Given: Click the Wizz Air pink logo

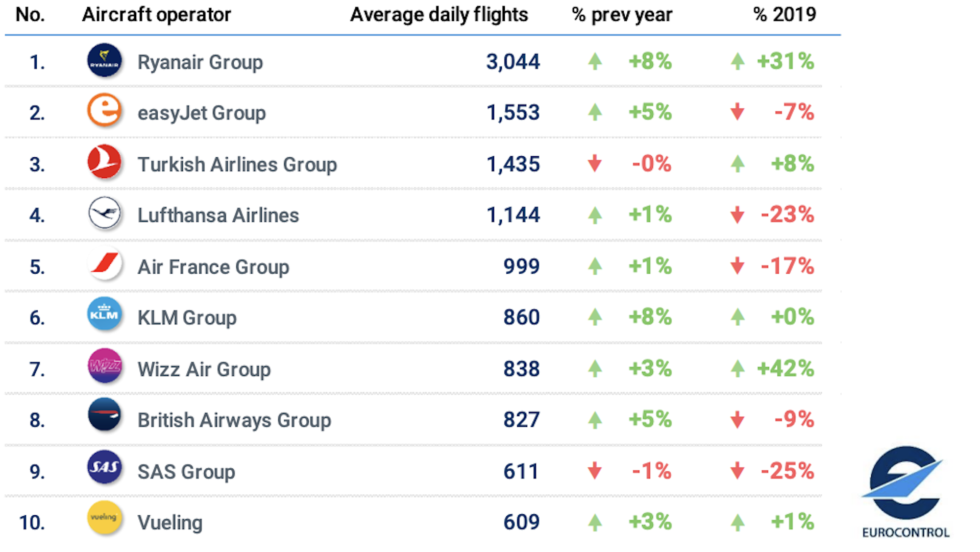Looking at the screenshot, I should (105, 366).
